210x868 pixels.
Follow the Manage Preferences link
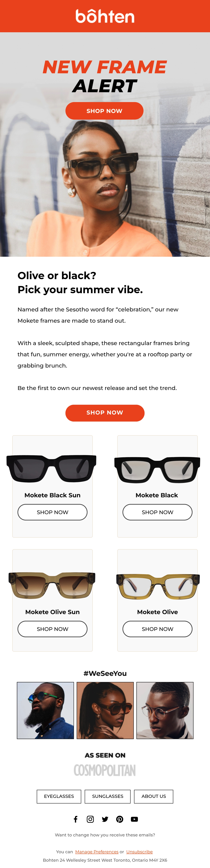pos(97,852)
